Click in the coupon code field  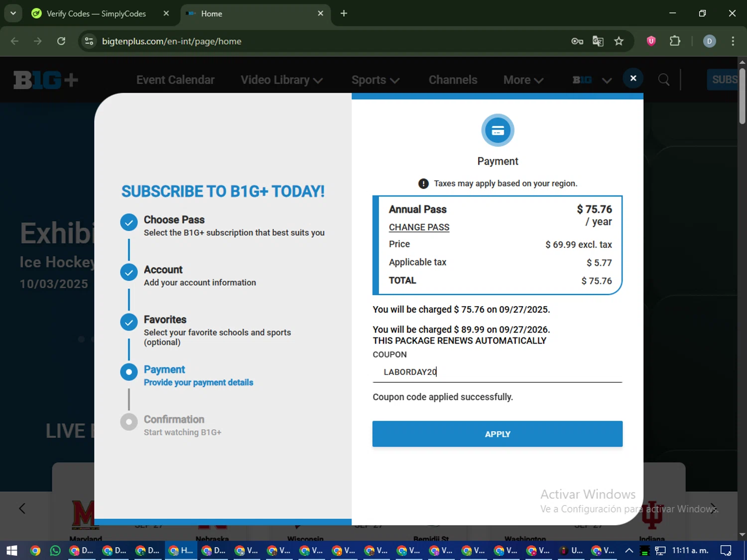point(497,372)
